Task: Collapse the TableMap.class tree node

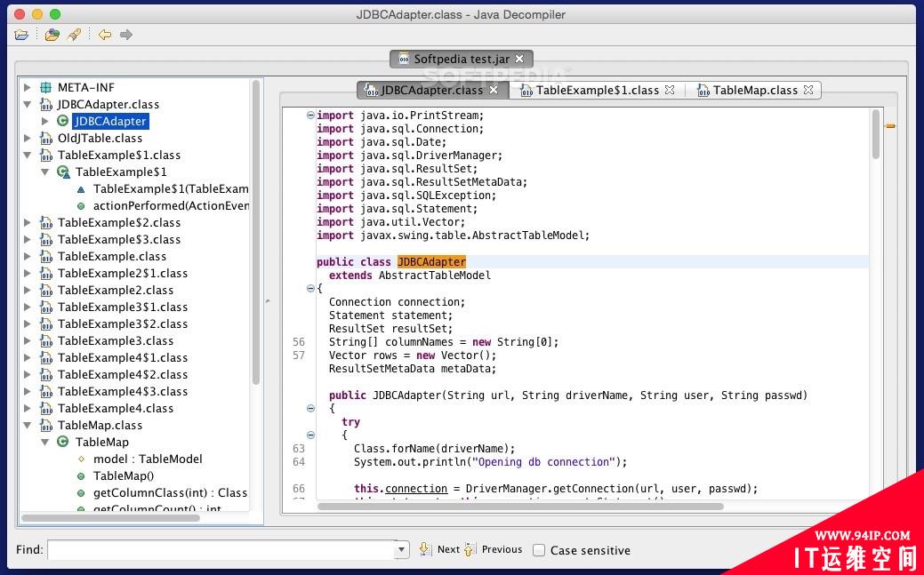Action: click(x=27, y=425)
